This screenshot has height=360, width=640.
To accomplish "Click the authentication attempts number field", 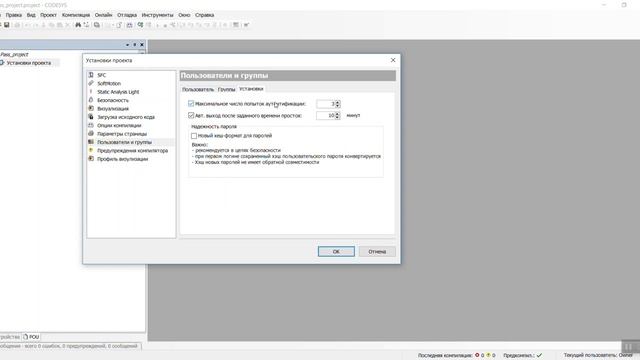I will tap(326, 104).
